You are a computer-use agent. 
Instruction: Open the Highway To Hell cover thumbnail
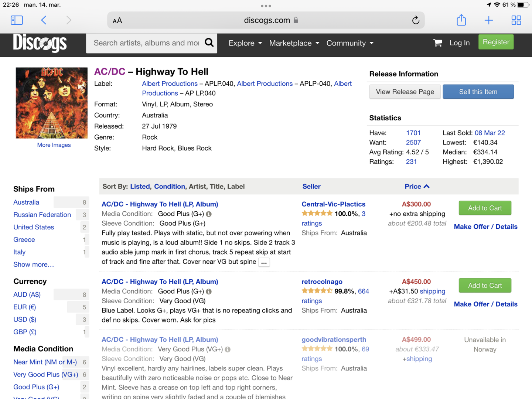coord(52,103)
